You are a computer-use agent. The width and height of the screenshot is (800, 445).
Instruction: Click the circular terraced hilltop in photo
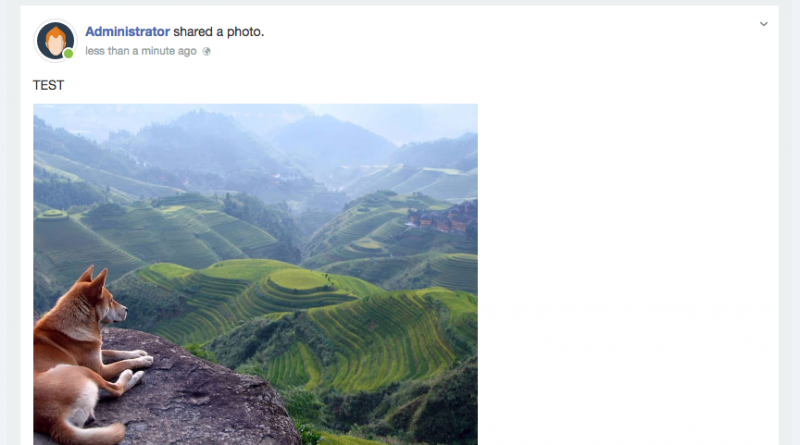pos(300,280)
